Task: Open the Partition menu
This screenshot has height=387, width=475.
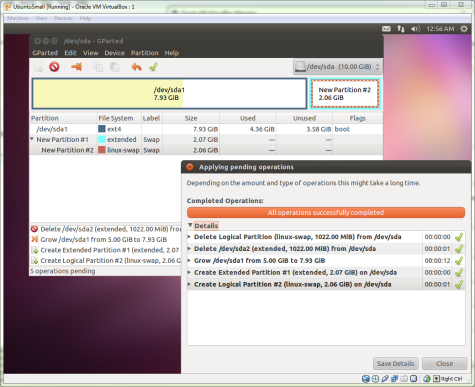Action: tap(144, 53)
